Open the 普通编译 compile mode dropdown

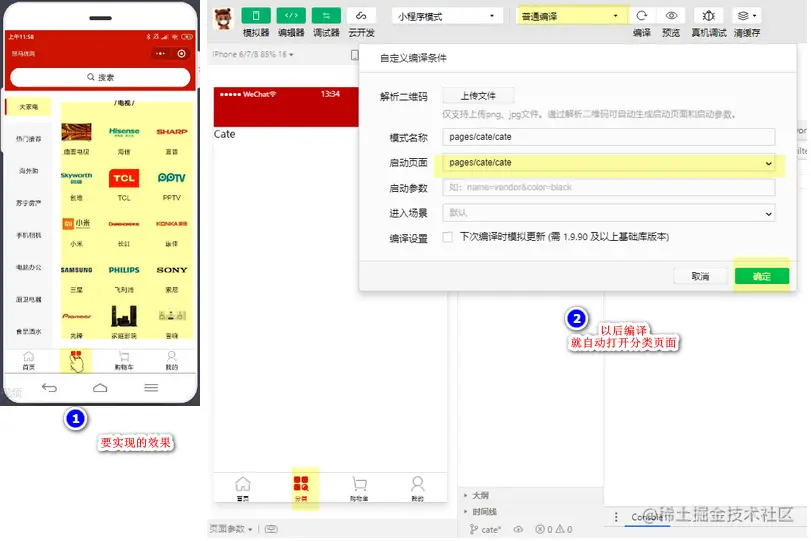pyautogui.click(x=571, y=17)
